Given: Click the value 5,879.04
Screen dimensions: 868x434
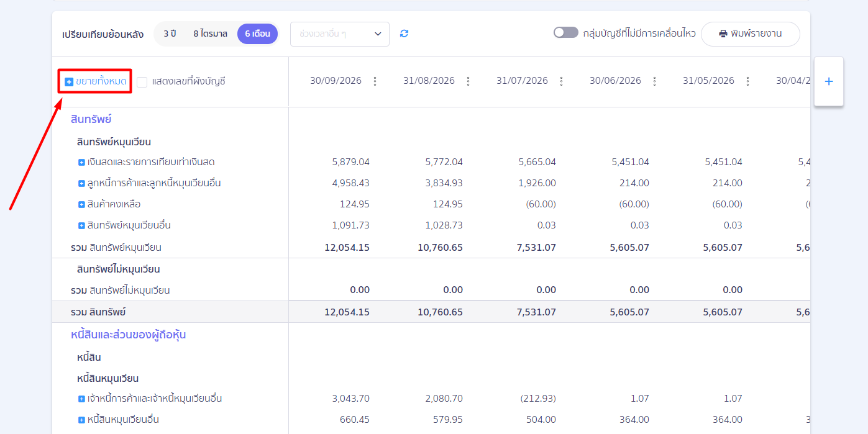Looking at the screenshot, I should point(351,162).
